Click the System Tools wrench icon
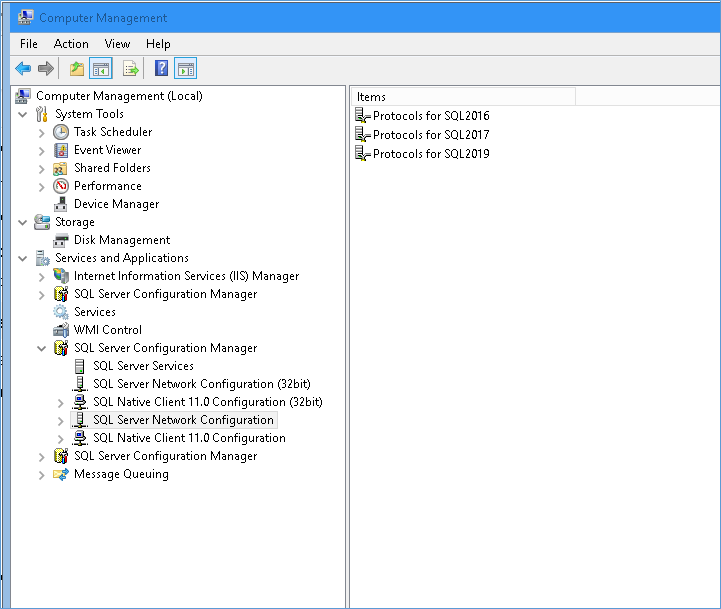The width and height of the screenshot is (721, 609). point(42,114)
